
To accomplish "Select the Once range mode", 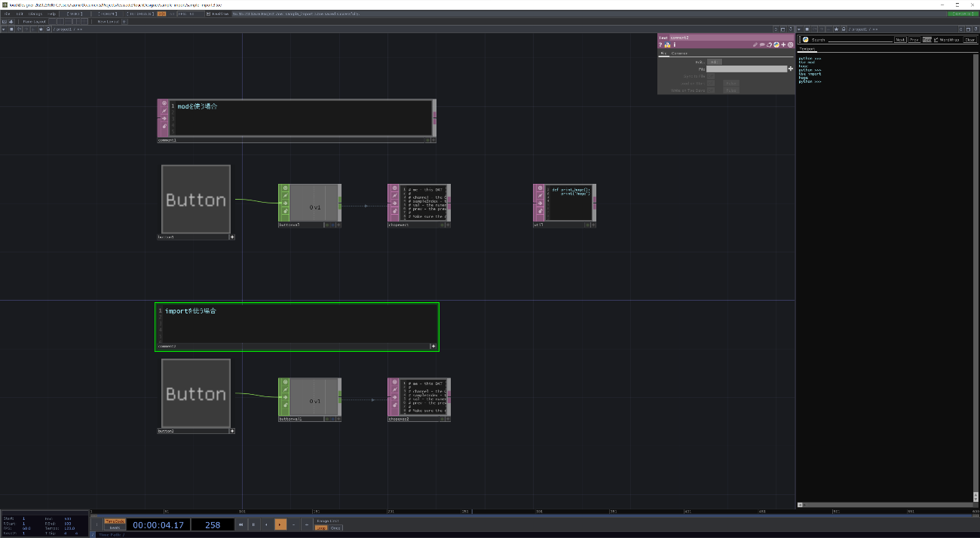I will 335,528.
